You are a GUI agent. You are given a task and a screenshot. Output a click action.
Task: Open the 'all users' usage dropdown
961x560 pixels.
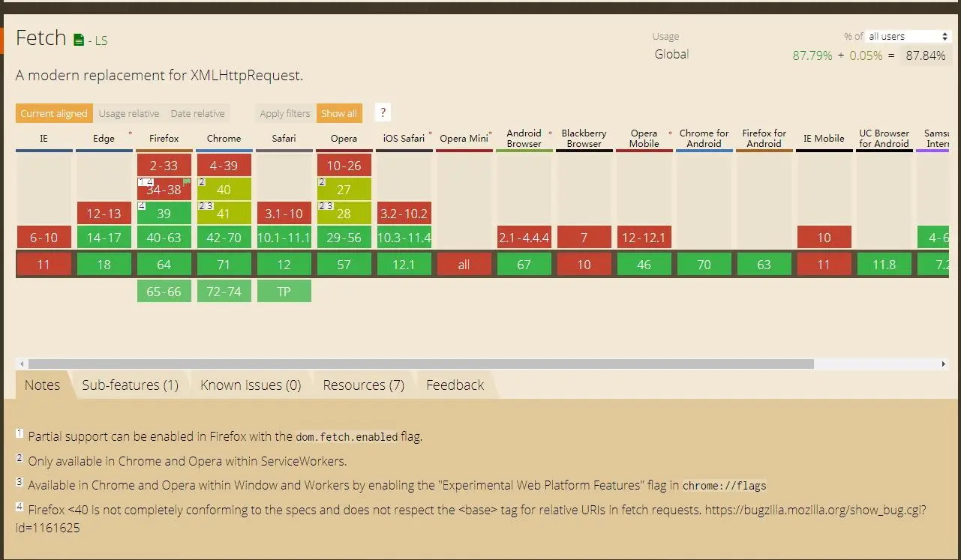908,36
